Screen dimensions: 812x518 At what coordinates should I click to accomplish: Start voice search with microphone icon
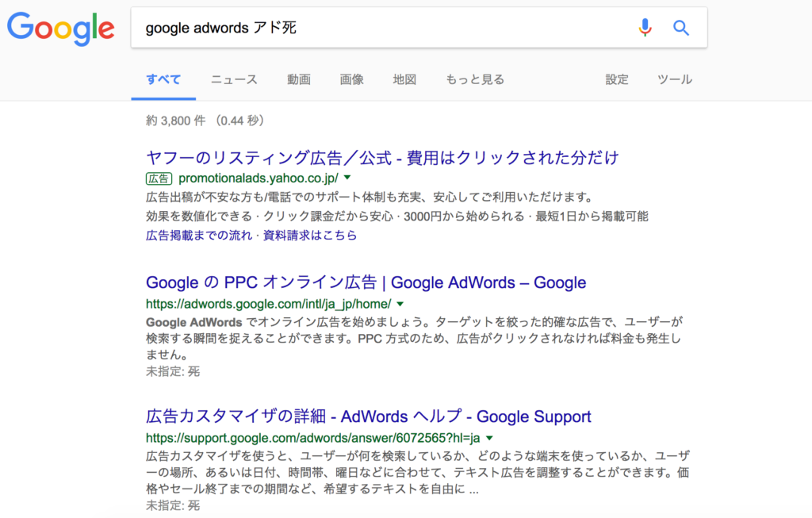click(645, 28)
